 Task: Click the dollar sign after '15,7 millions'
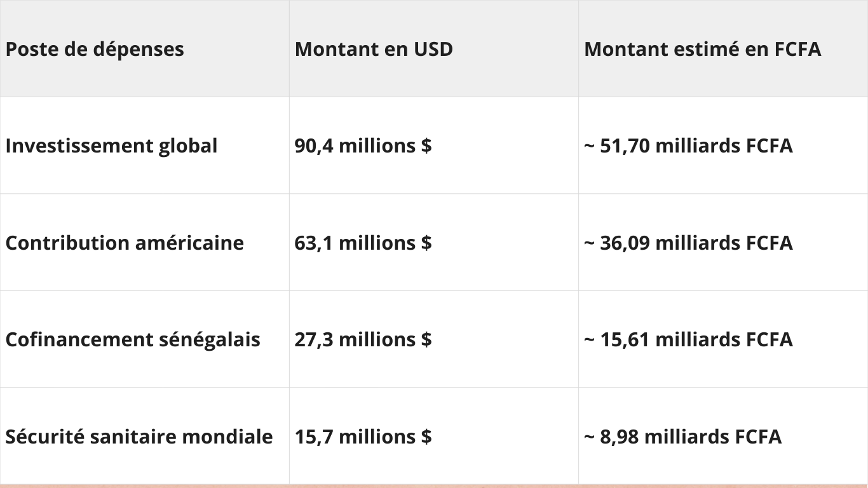click(426, 437)
